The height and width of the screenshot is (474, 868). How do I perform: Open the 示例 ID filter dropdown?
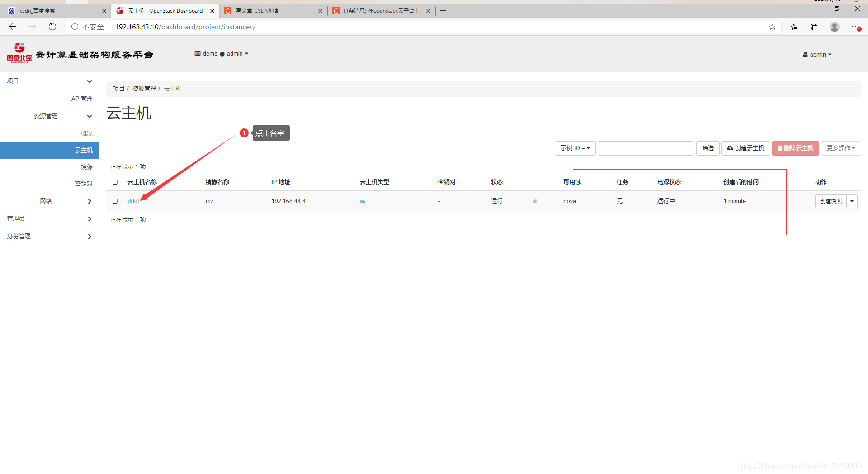[575, 148]
